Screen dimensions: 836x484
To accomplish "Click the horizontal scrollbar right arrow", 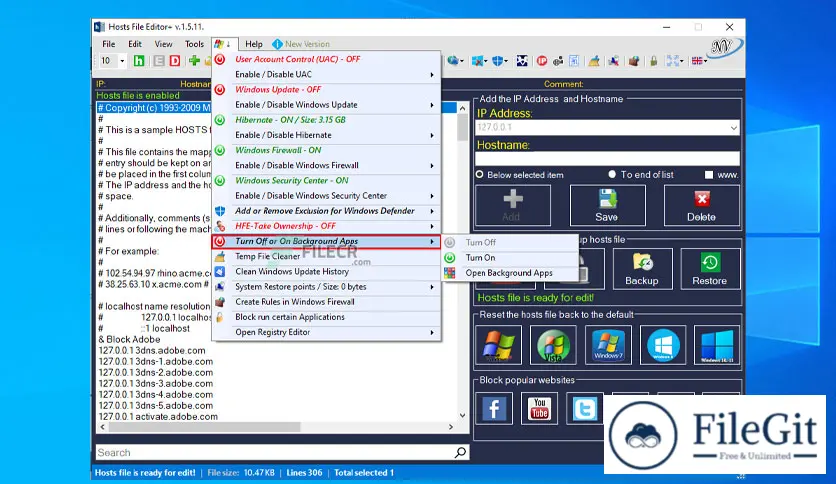I will coord(451,427).
